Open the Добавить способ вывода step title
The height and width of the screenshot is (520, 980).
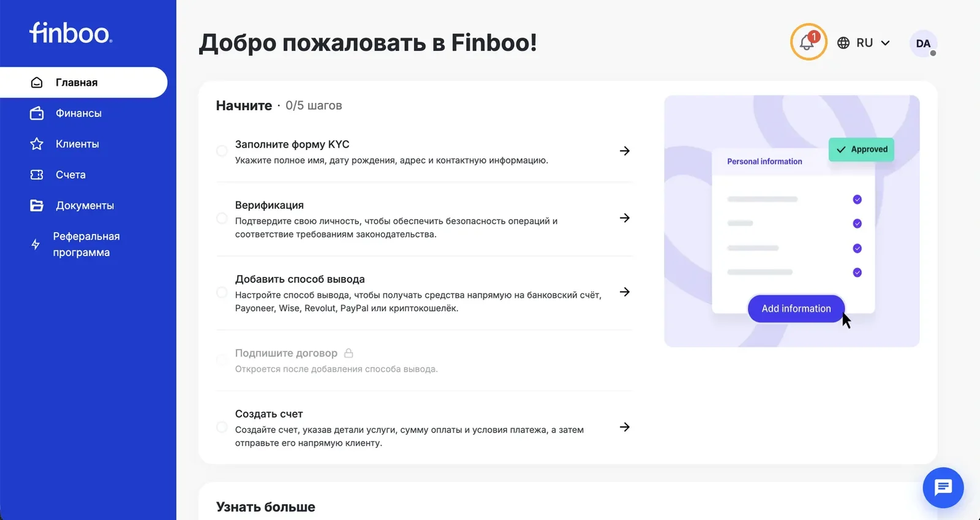300,279
